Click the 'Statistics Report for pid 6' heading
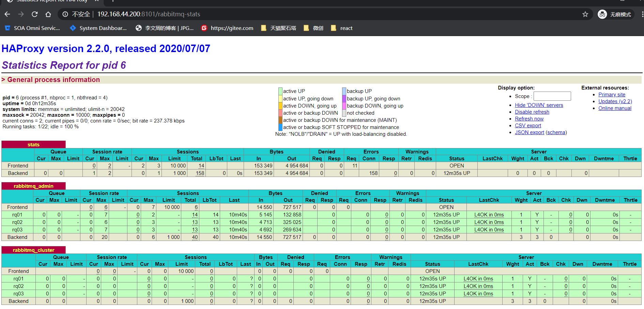This screenshot has height=309, width=644. 64,65
